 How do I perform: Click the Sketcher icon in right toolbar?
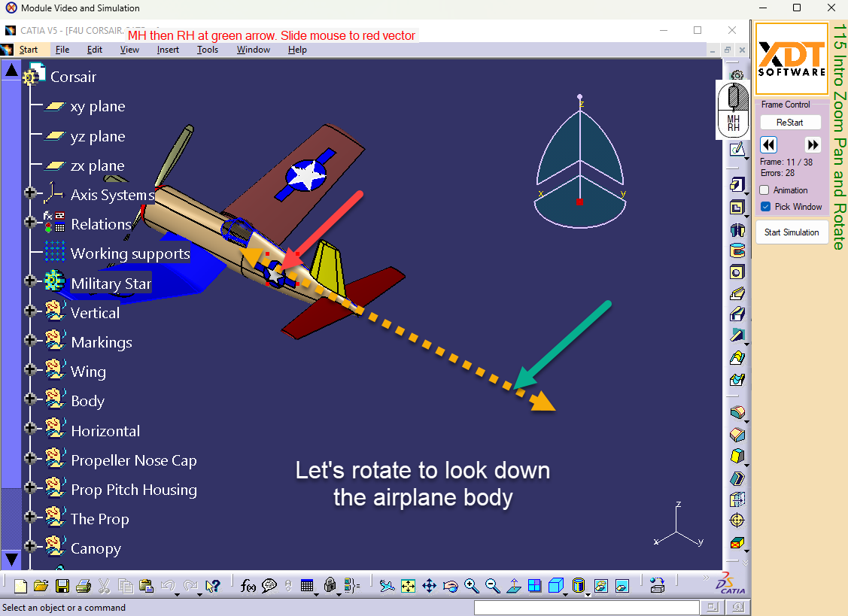coord(737,149)
